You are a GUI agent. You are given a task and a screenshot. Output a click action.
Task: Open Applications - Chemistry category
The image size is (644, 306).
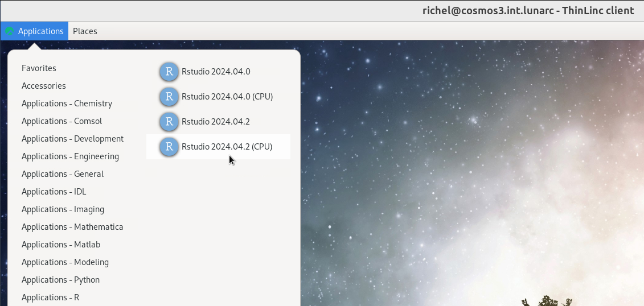[x=67, y=104]
